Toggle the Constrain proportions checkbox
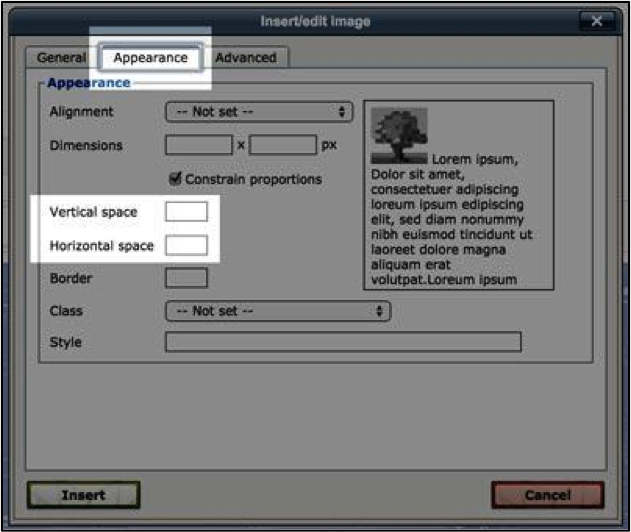 pyautogui.click(x=176, y=179)
